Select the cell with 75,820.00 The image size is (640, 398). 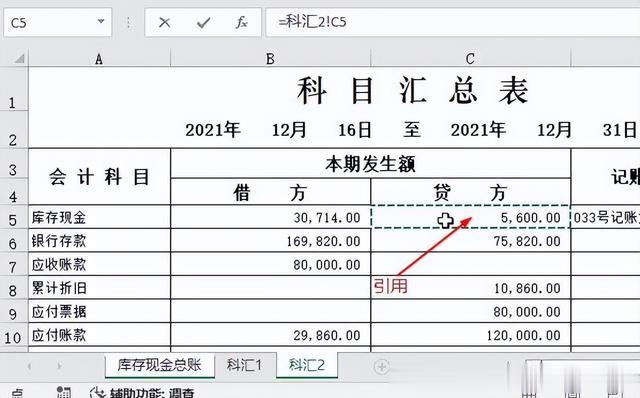pyautogui.click(x=470, y=240)
